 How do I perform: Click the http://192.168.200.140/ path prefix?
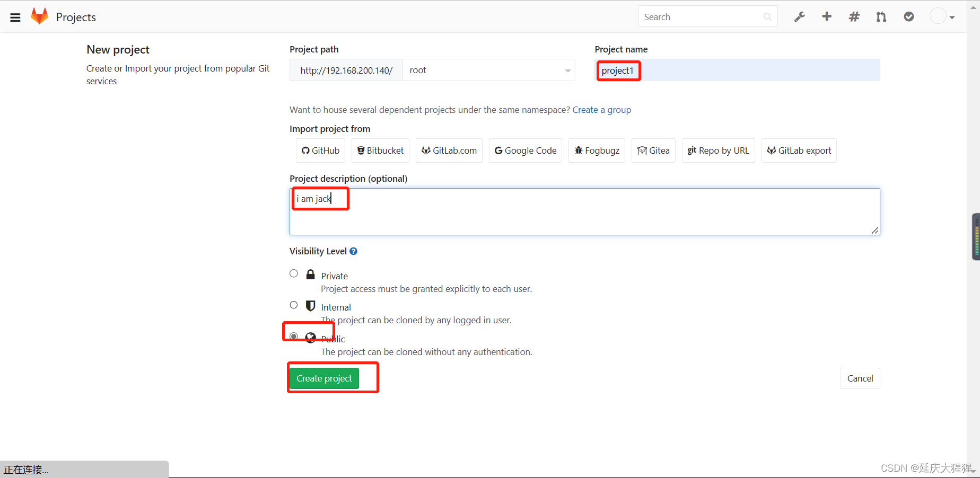(346, 70)
